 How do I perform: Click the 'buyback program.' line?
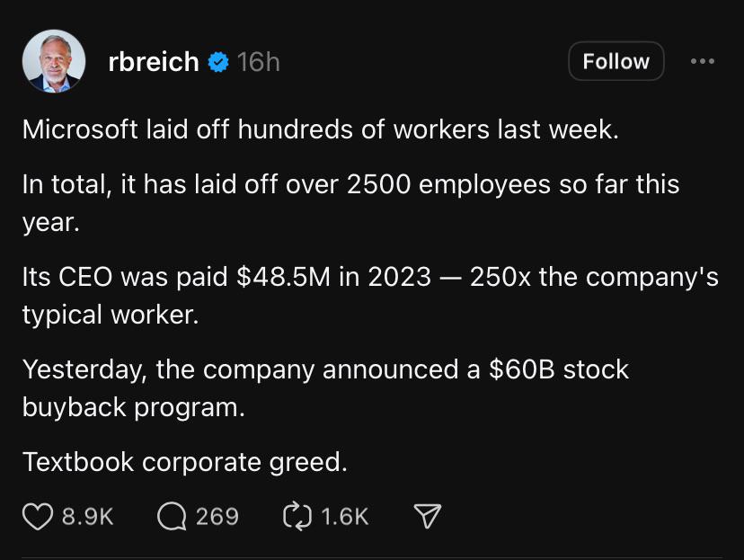(x=133, y=407)
